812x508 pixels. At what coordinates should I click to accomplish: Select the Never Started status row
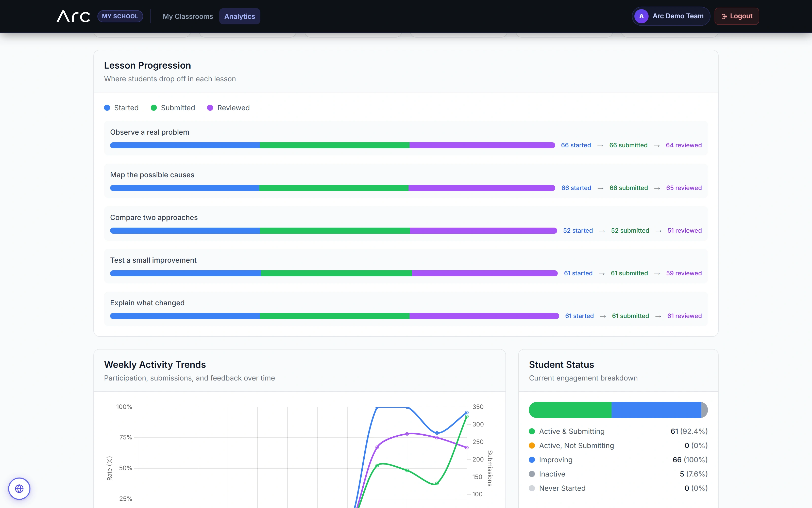click(618, 488)
